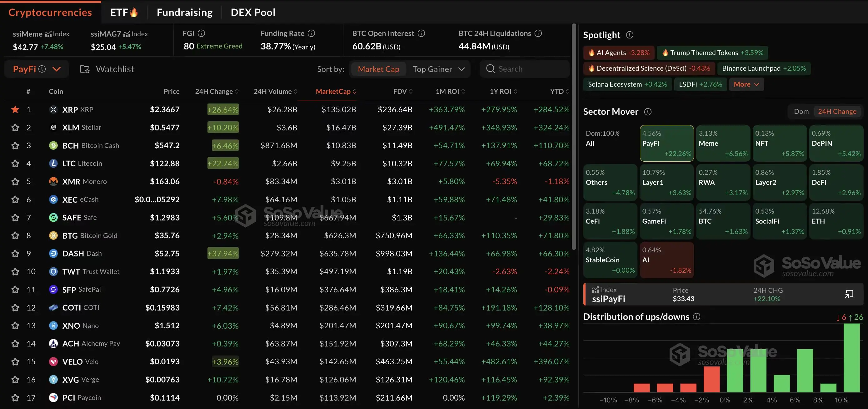Image resolution: width=868 pixels, height=409 pixels.
Task: Switch Sector Mover to Dom view
Action: point(801,112)
